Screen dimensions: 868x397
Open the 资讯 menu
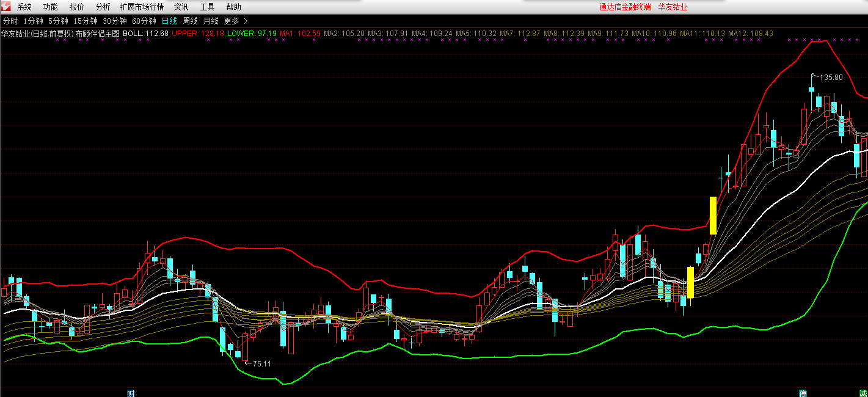[x=181, y=7]
